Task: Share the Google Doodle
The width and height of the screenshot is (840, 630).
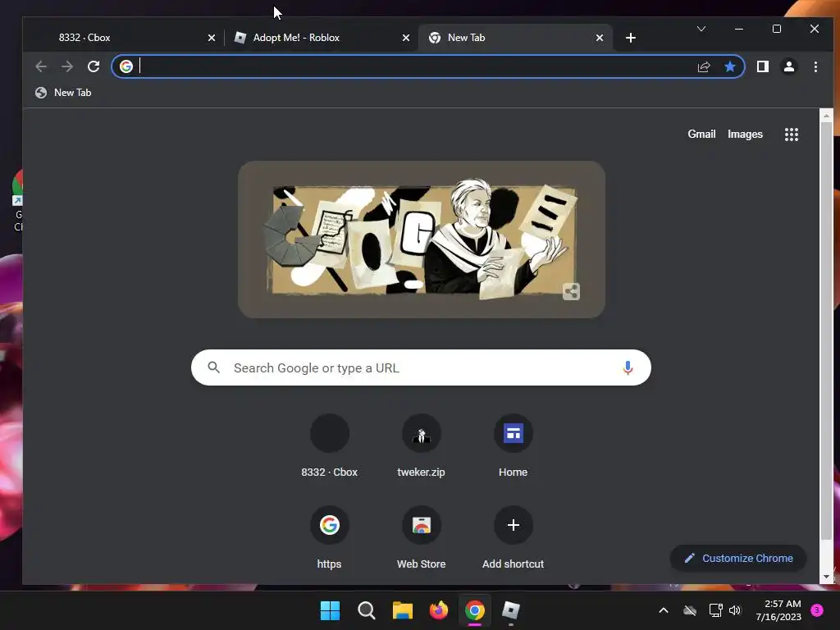Action: [571, 292]
